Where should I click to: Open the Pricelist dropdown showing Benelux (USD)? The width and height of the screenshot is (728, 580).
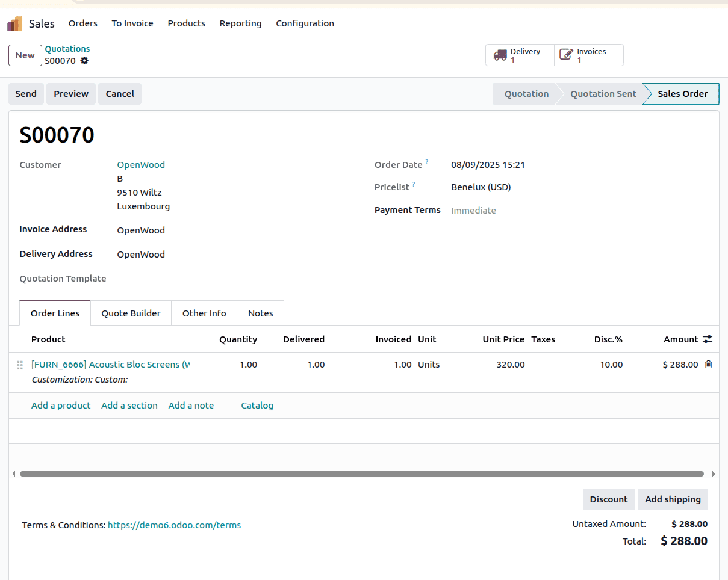480,187
